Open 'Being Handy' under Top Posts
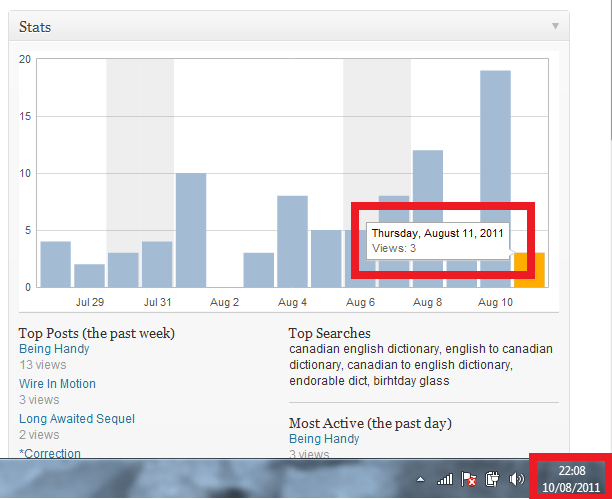Screen dimensions: 612x499 [x=54, y=349]
